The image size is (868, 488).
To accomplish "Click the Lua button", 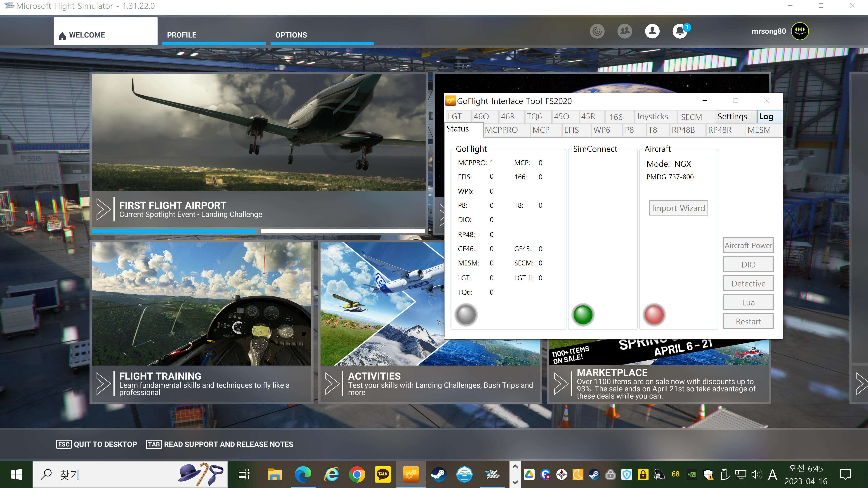I will click(x=748, y=302).
